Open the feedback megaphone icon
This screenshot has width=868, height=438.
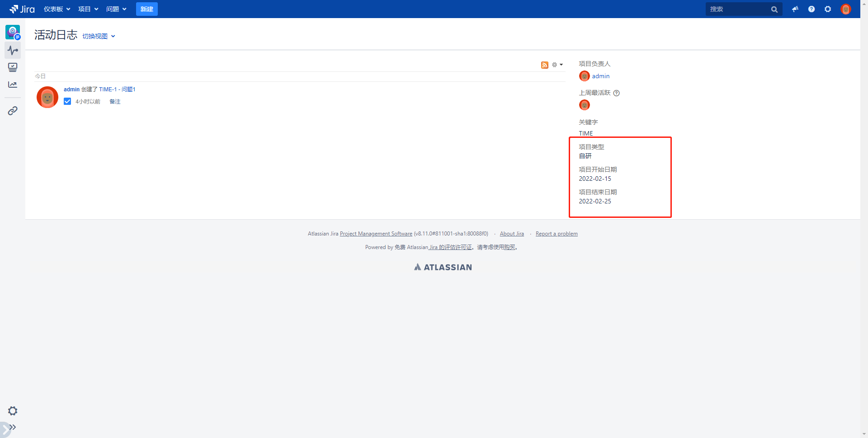(795, 9)
